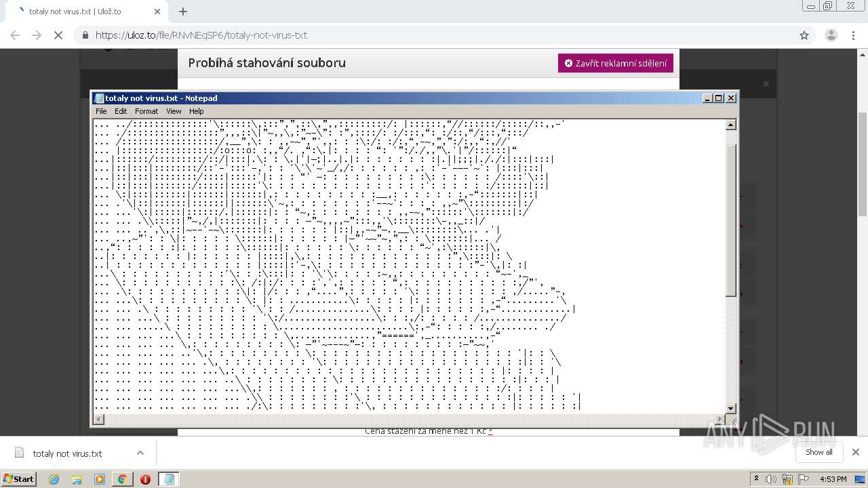The height and width of the screenshot is (488, 868).
Task: Open a new Chrome tab
Action: click(x=182, y=12)
